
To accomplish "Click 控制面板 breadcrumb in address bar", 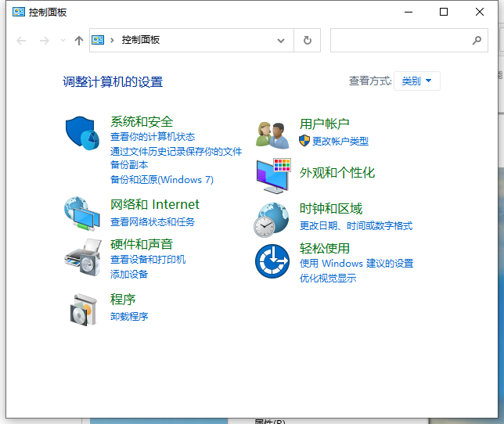I will pos(140,40).
